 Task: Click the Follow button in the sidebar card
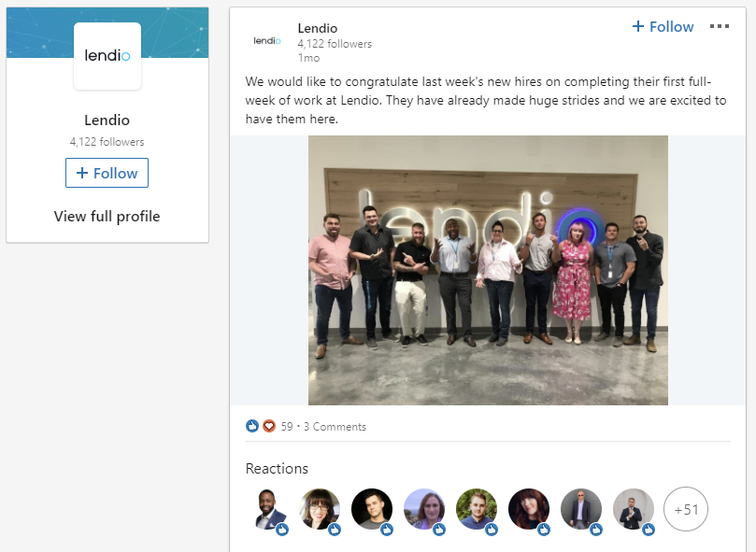pyautogui.click(x=107, y=173)
